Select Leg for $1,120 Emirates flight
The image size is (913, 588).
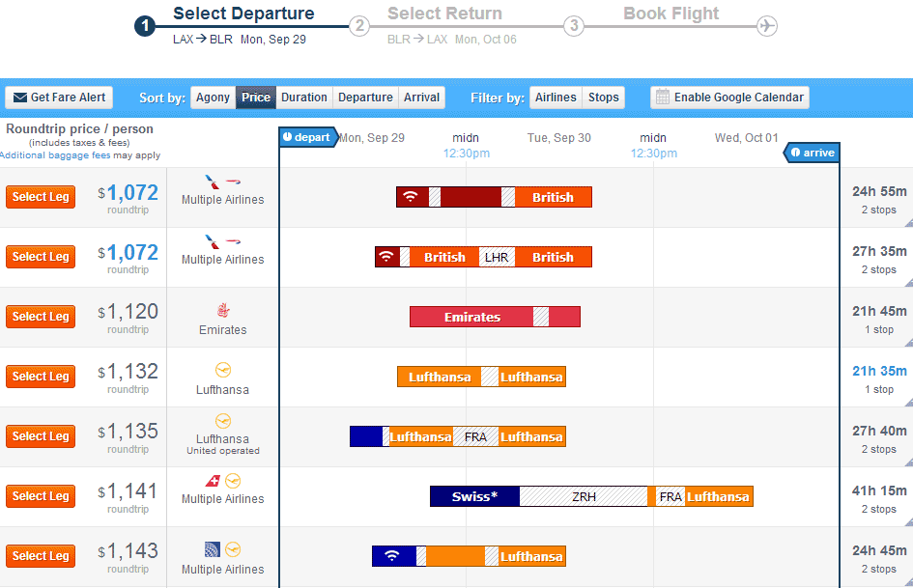click(41, 317)
